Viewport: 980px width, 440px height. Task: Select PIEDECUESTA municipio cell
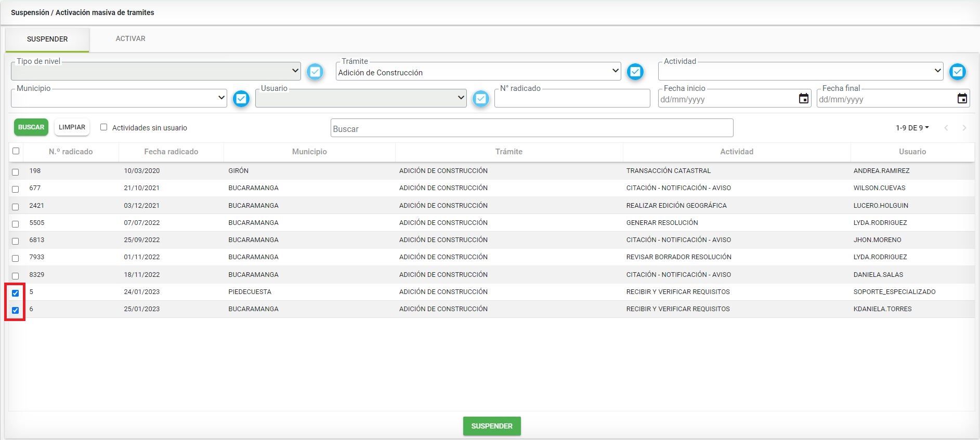(250, 292)
